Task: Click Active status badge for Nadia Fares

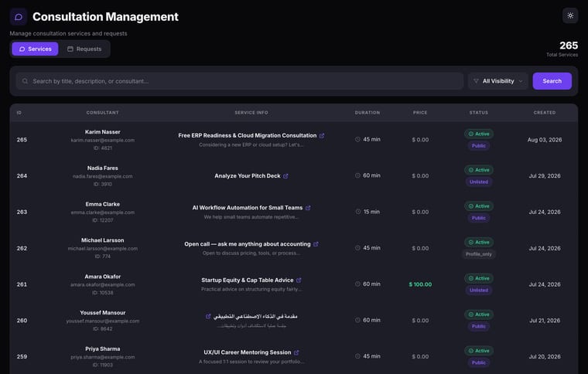Action: [479, 170]
